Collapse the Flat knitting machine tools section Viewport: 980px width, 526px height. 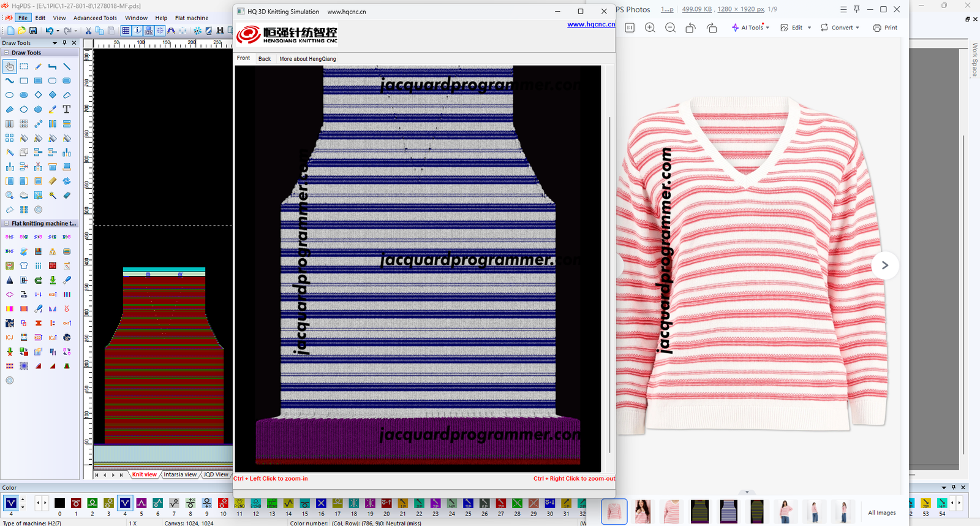[6, 224]
